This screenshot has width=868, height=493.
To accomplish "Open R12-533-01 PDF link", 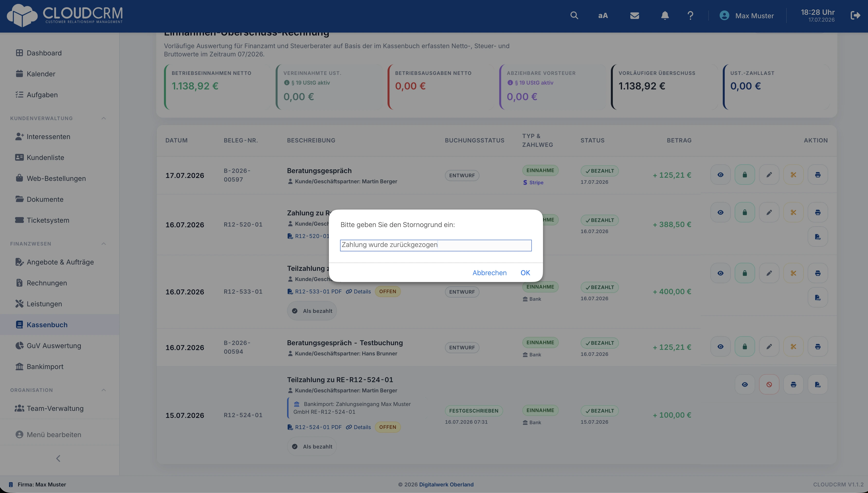I will [314, 291].
